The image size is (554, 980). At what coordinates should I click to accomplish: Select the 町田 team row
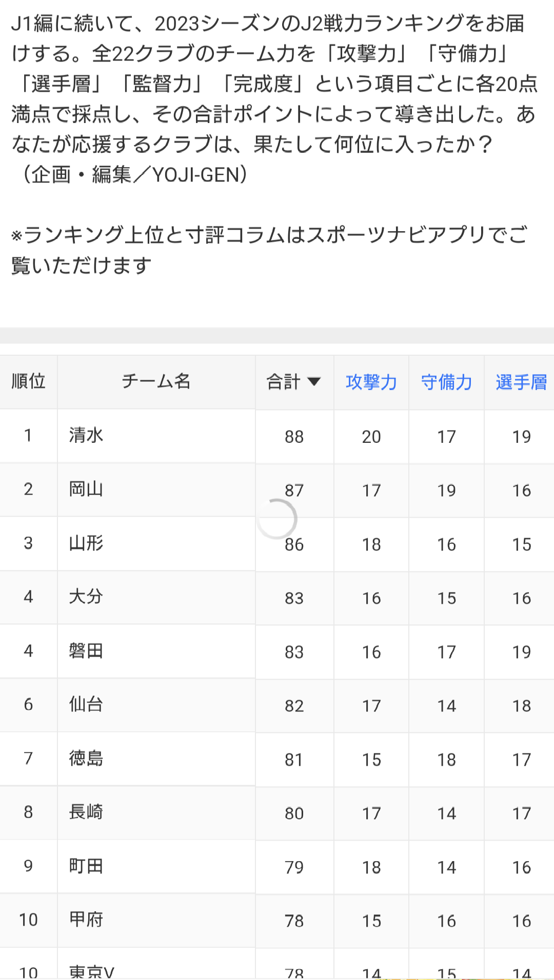click(x=277, y=866)
